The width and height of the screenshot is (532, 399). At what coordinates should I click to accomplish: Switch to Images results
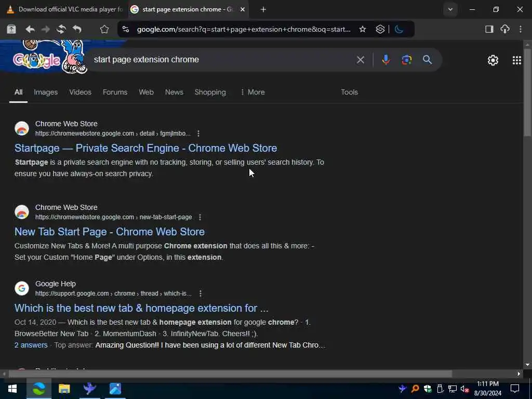(x=46, y=92)
